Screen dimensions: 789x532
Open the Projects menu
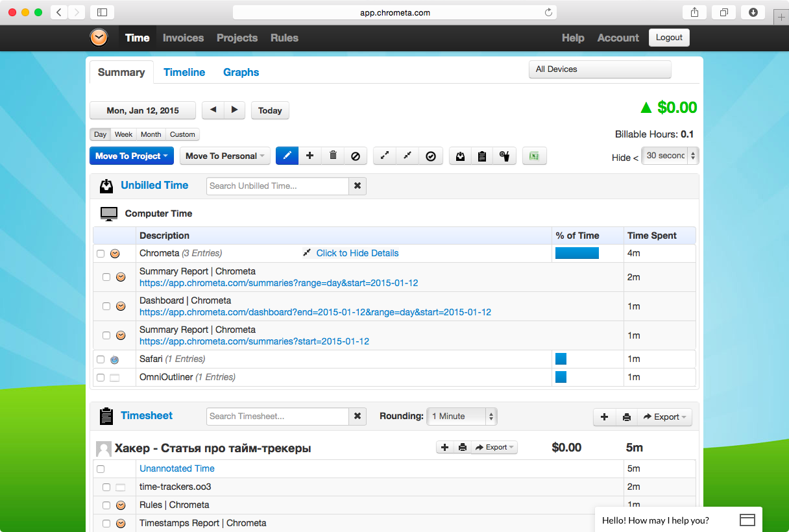pyautogui.click(x=237, y=38)
